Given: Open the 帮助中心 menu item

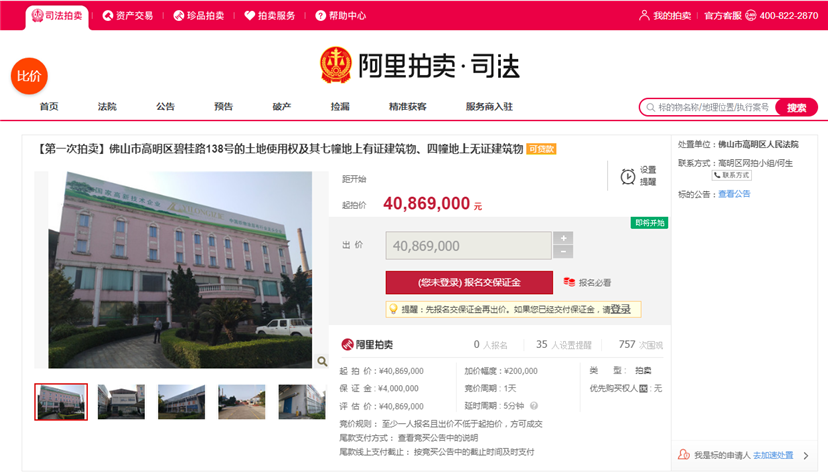Looking at the screenshot, I should coord(341,16).
